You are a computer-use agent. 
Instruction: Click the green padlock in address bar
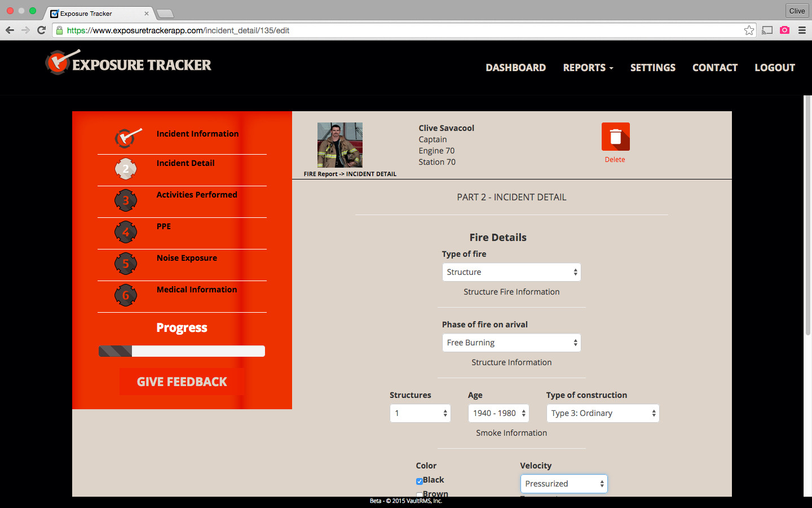(x=59, y=30)
